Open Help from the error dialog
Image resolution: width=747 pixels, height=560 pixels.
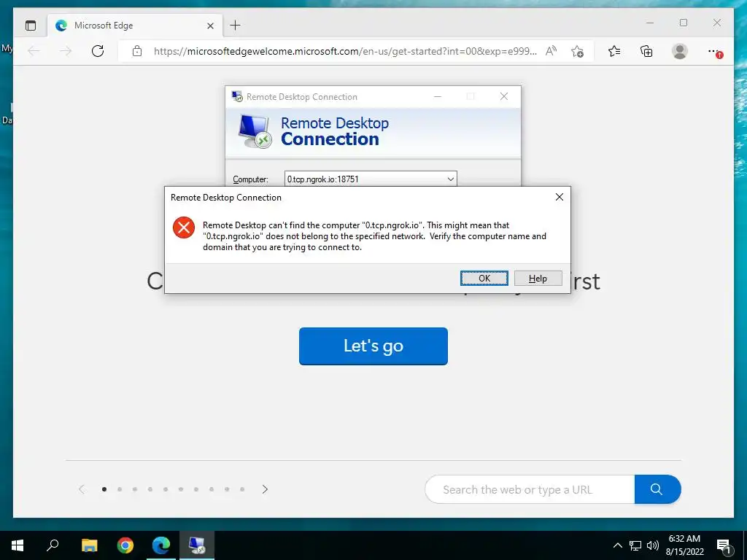538,279
